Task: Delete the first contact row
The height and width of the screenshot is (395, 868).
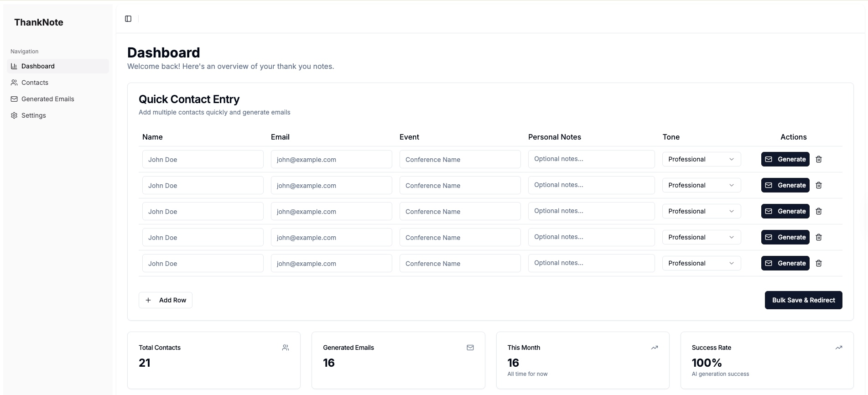Action: pos(819,159)
